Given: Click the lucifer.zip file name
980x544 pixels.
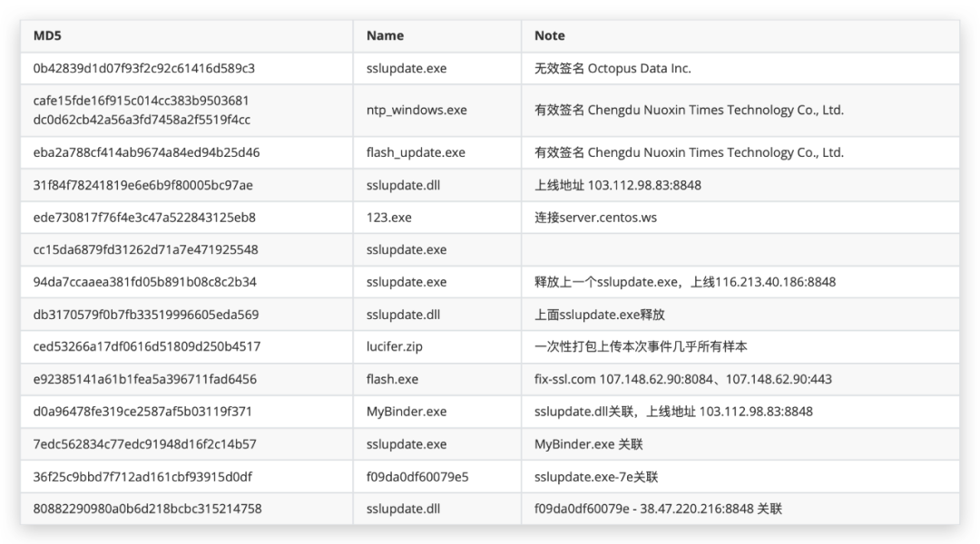Looking at the screenshot, I should [x=395, y=346].
